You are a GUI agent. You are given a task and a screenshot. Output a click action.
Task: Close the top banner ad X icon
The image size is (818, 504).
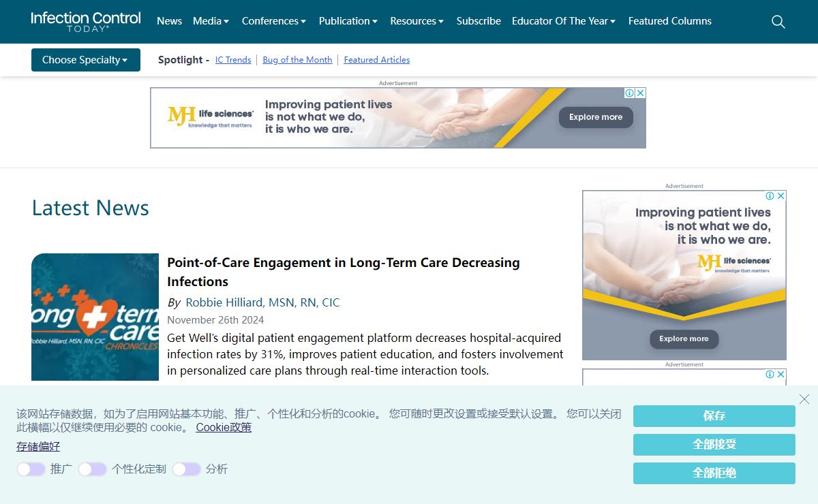click(640, 93)
